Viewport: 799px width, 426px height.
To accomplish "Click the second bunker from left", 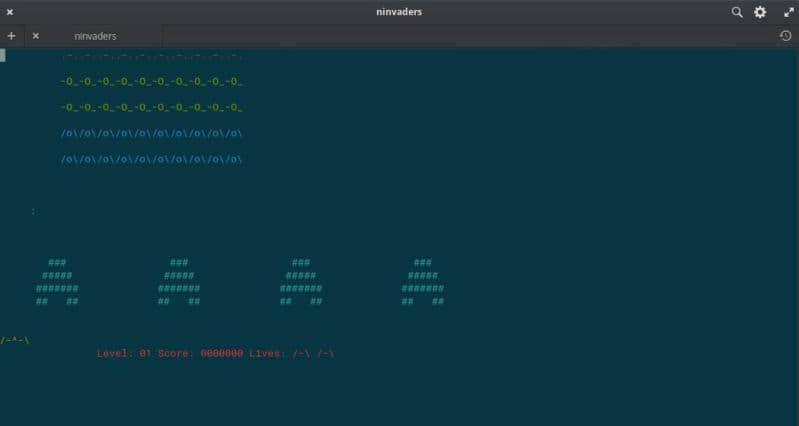I will pos(180,282).
